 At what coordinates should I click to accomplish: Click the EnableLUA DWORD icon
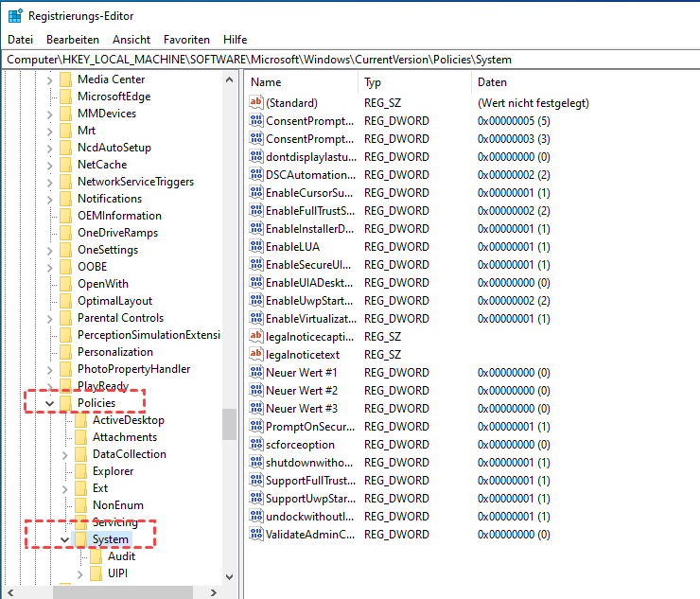click(x=256, y=246)
